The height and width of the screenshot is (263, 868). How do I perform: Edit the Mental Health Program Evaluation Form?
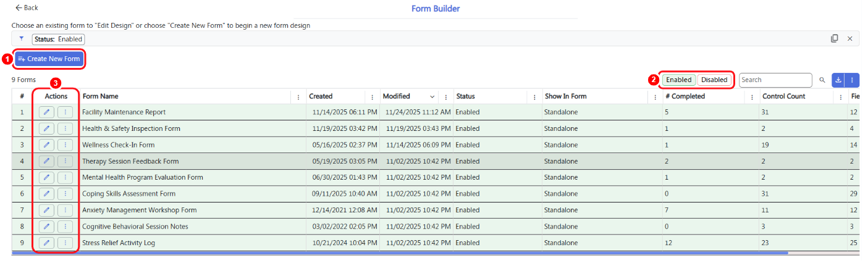(46, 177)
